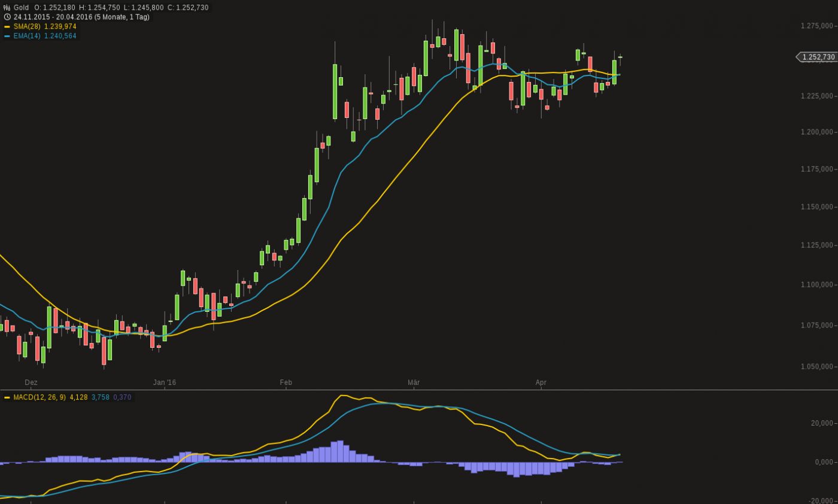Click the 1.200,000 price axis label
838x504 pixels.
(816, 132)
